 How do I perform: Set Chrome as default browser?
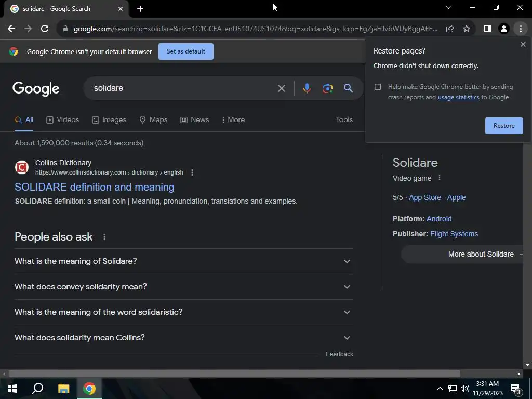coord(186,51)
